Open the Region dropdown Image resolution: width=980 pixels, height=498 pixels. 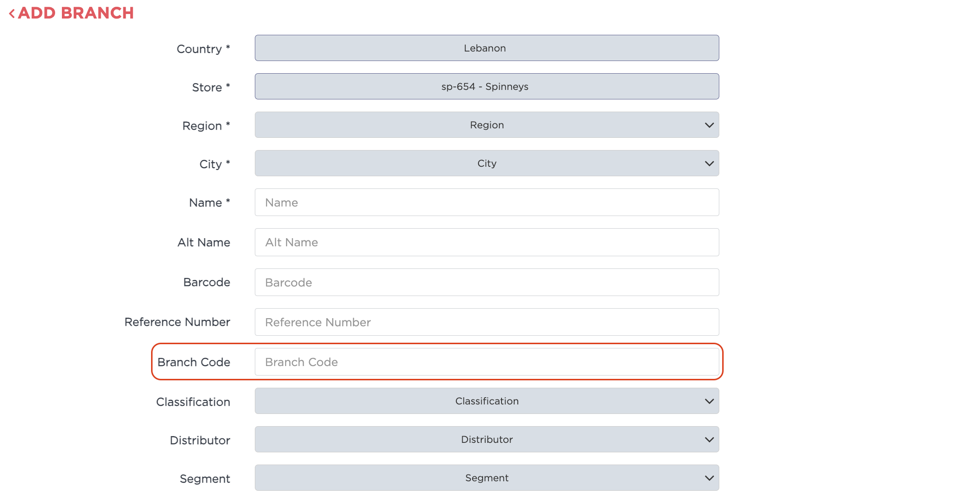(x=486, y=125)
